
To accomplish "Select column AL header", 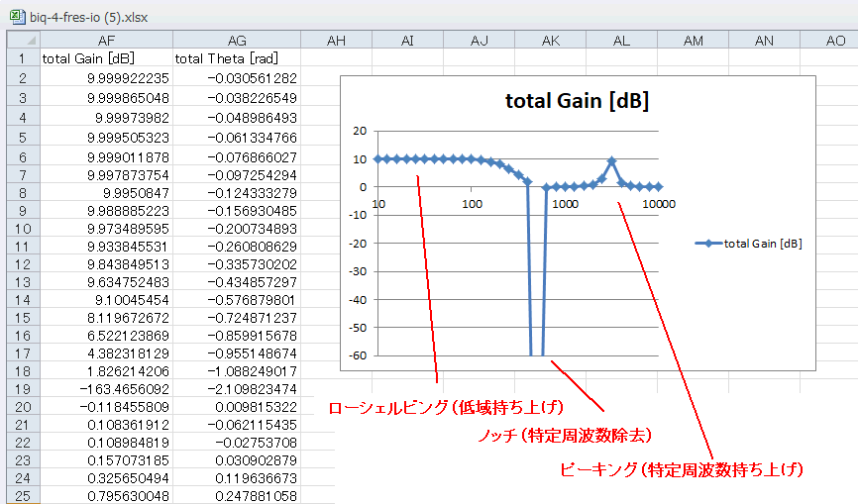I will coord(621,41).
